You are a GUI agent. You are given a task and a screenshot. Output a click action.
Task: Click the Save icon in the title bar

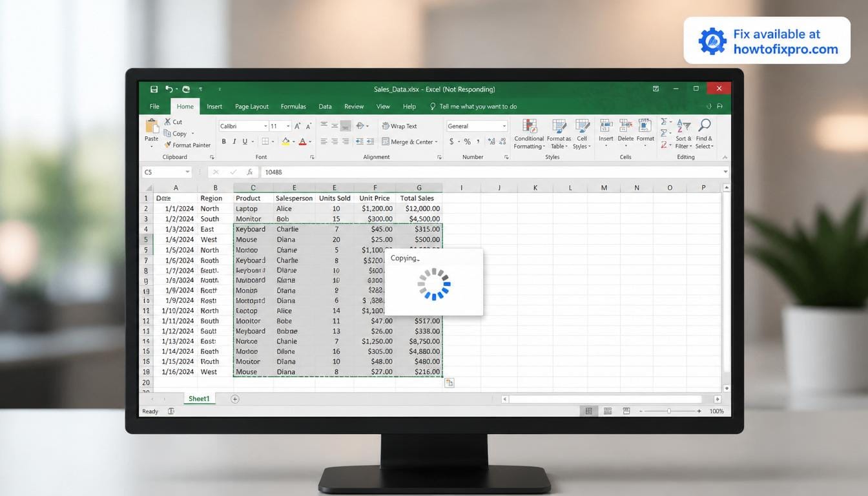coord(154,89)
